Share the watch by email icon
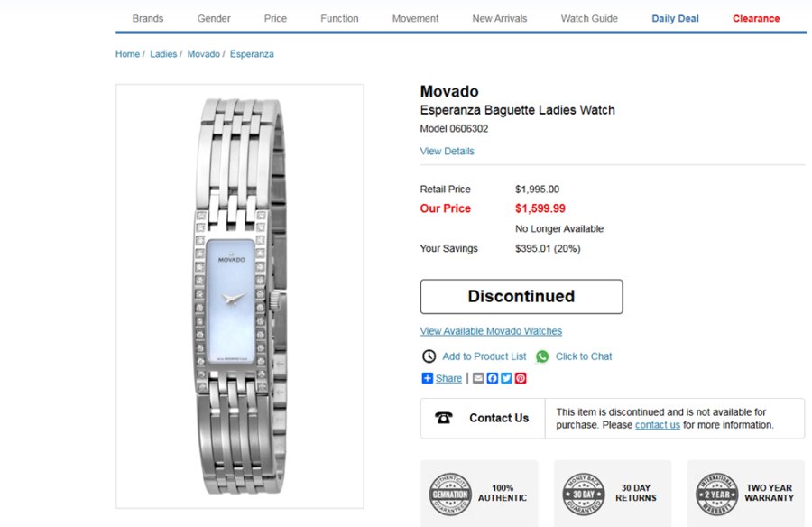 click(478, 379)
